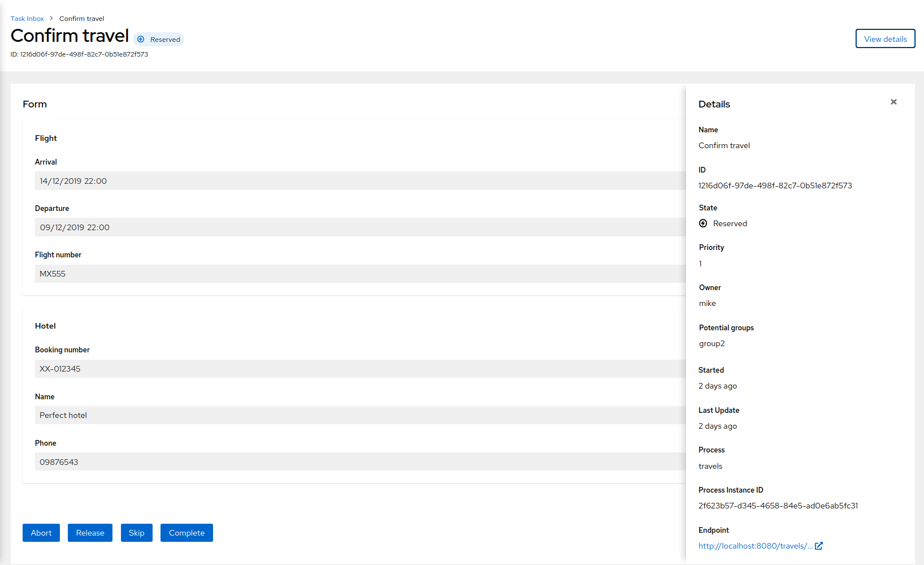Skip this task
The height and width of the screenshot is (565, 924).
pos(136,533)
